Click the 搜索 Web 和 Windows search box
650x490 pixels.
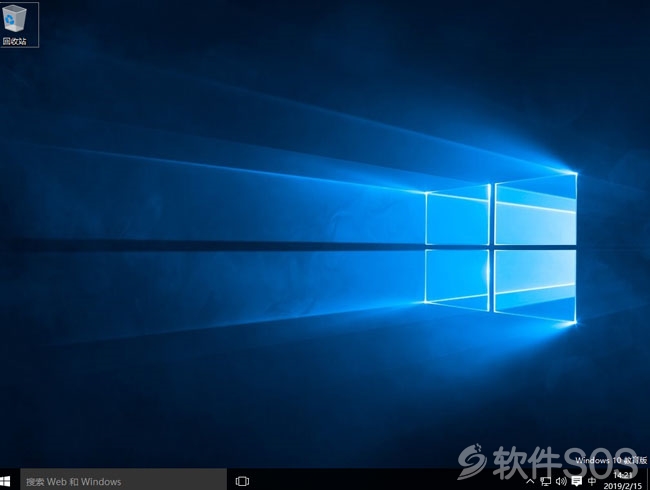(x=124, y=481)
